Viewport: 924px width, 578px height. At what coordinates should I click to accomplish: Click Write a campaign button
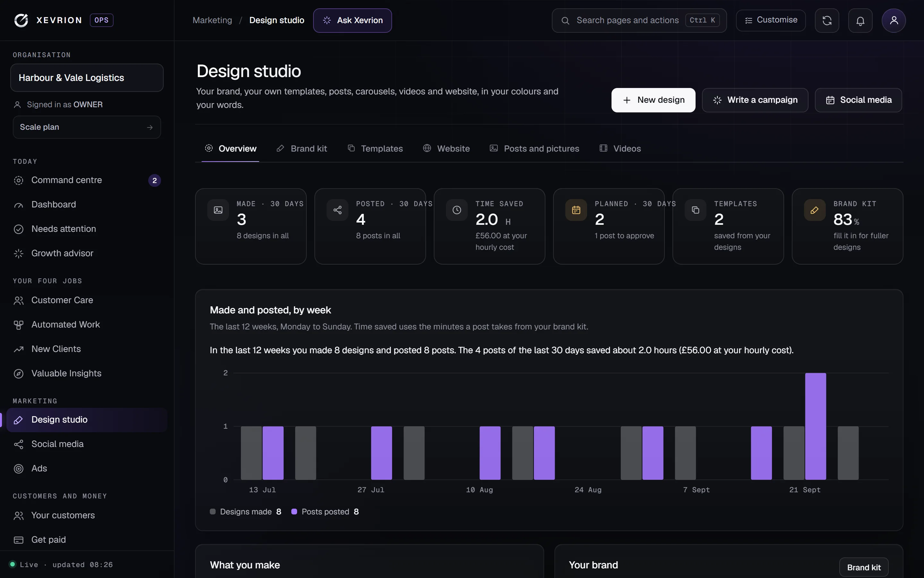point(755,100)
